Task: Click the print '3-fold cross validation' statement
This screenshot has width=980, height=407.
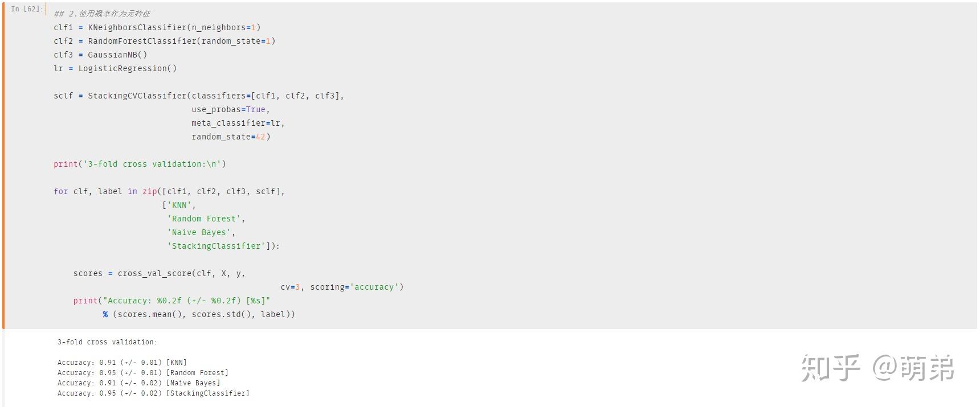Action: tap(140, 164)
